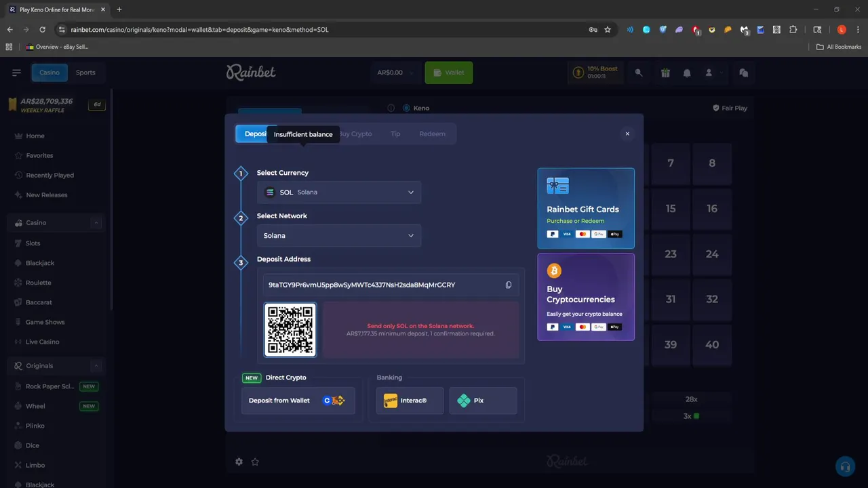Switch to the Tip tab

click(x=395, y=134)
